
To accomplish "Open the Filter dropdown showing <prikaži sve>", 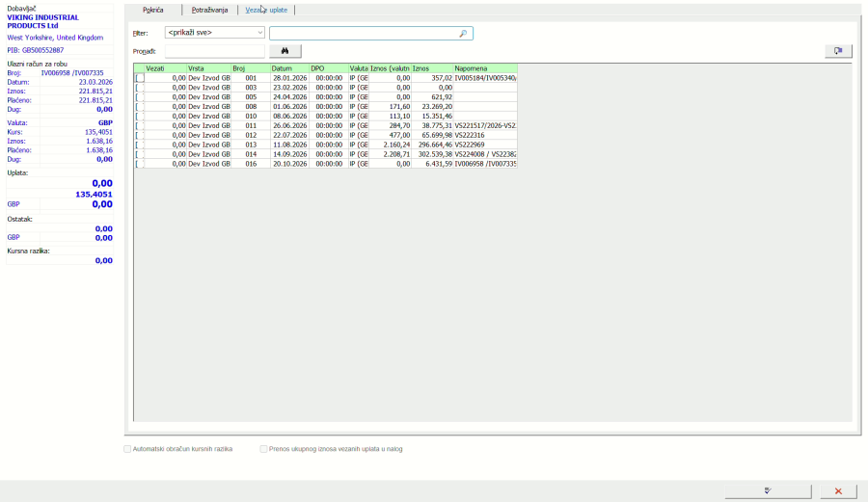I will pyautogui.click(x=215, y=33).
